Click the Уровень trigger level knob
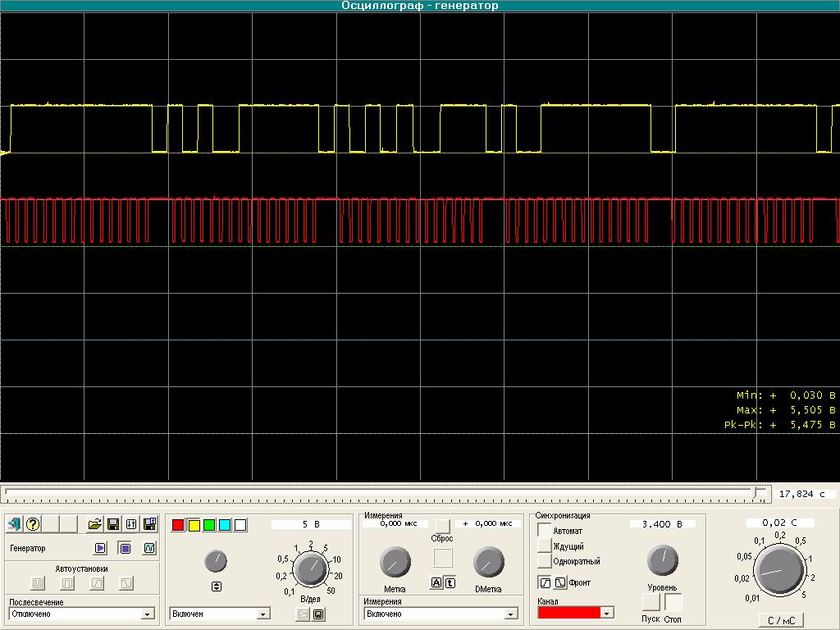Image resolution: width=840 pixels, height=630 pixels. click(663, 559)
